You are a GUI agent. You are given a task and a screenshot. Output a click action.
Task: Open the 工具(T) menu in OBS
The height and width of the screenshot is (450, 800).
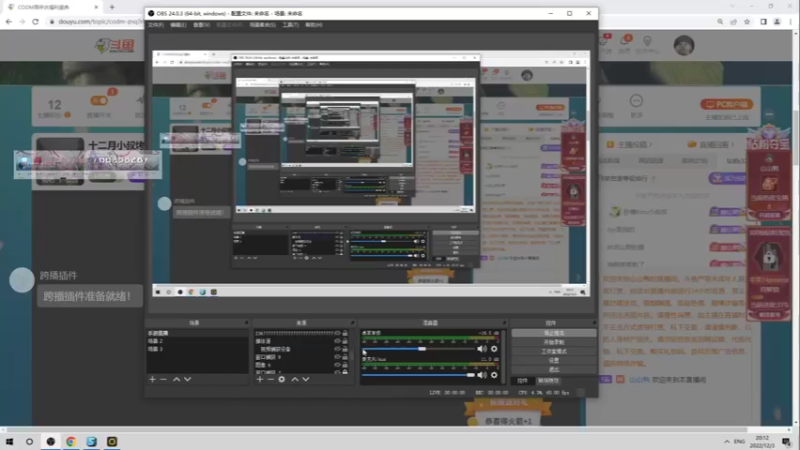[x=290, y=25]
